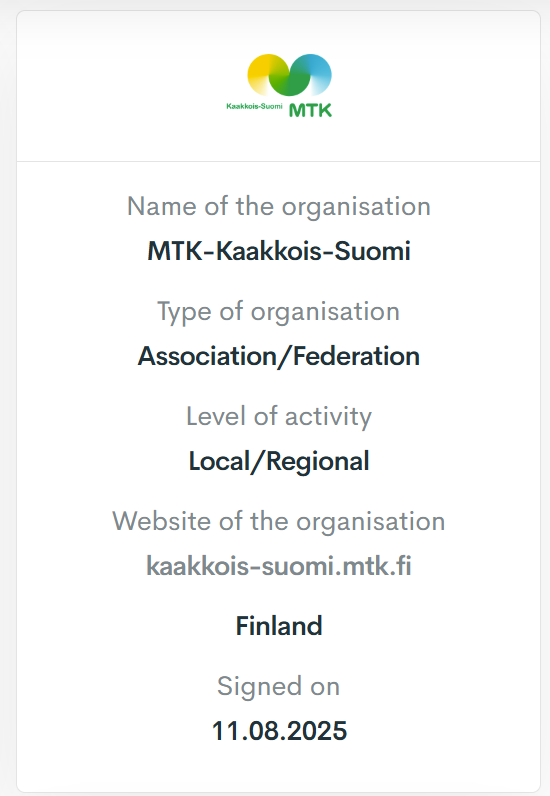550x796 pixels.
Task: Click empty card space below the date
Action: click(x=278, y=769)
